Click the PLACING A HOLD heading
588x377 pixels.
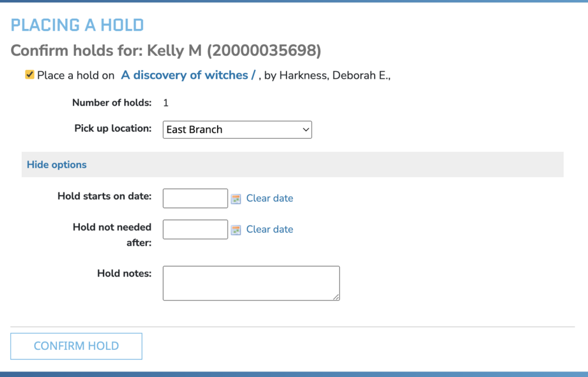[76, 25]
